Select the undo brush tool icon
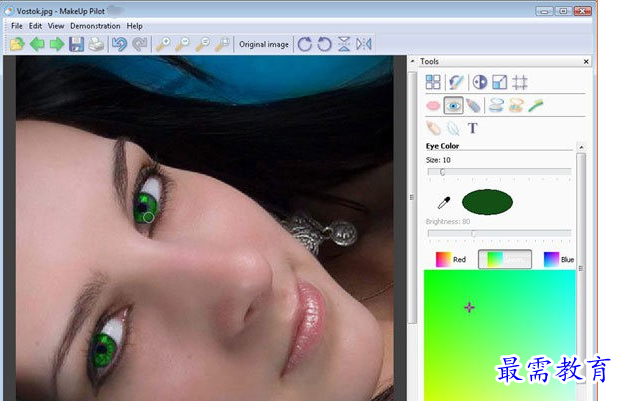Viewport: 619px width, 401px height. pos(456,82)
